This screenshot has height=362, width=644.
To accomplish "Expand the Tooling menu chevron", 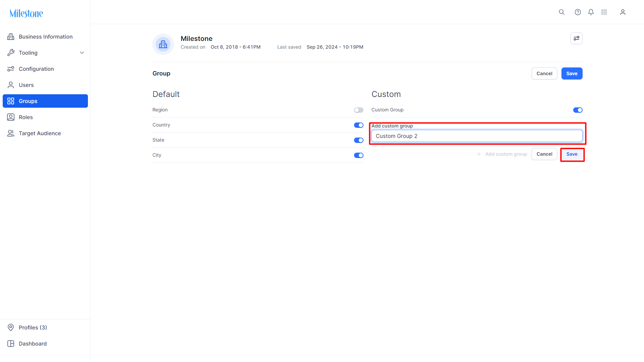I will pyautogui.click(x=82, y=53).
